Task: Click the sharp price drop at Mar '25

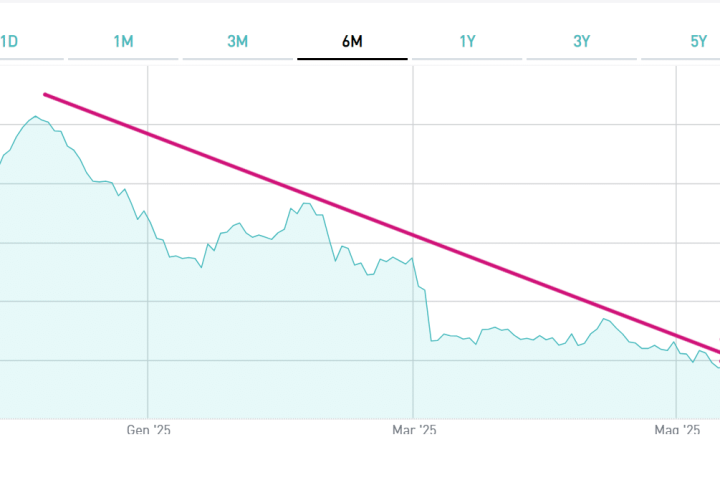Action: (427, 312)
